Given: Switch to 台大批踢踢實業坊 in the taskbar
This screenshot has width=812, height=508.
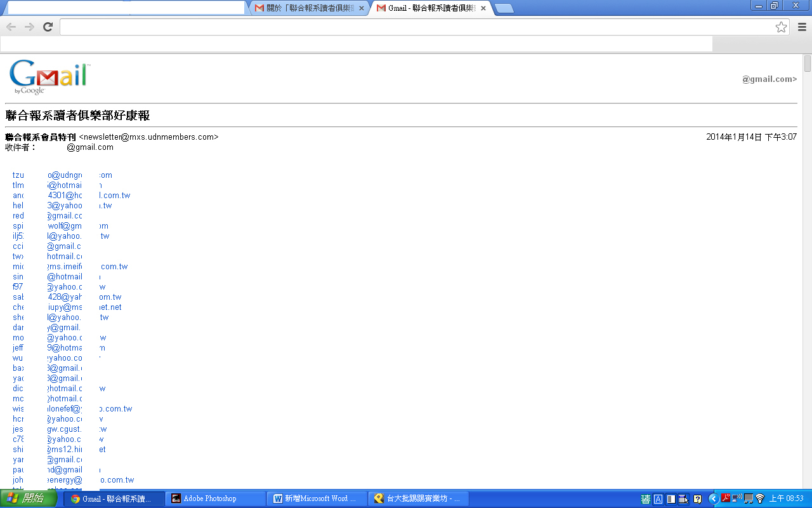Looking at the screenshot, I should (x=418, y=498).
